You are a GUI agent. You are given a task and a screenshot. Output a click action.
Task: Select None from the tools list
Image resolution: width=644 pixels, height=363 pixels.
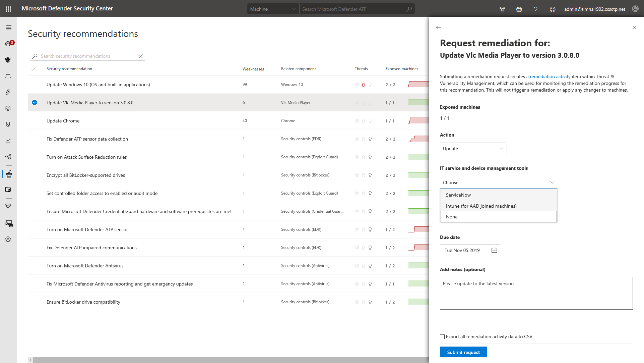pyautogui.click(x=498, y=217)
